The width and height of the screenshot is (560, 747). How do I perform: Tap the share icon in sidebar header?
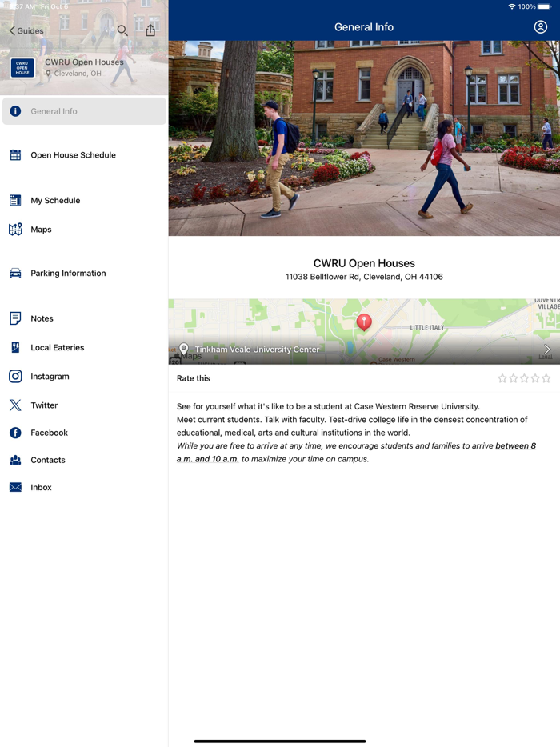coord(150,30)
